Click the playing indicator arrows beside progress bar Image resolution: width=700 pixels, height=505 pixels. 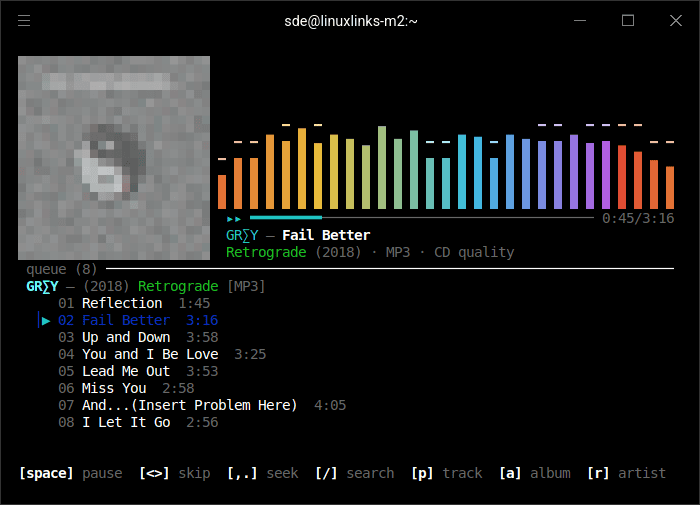click(x=234, y=219)
